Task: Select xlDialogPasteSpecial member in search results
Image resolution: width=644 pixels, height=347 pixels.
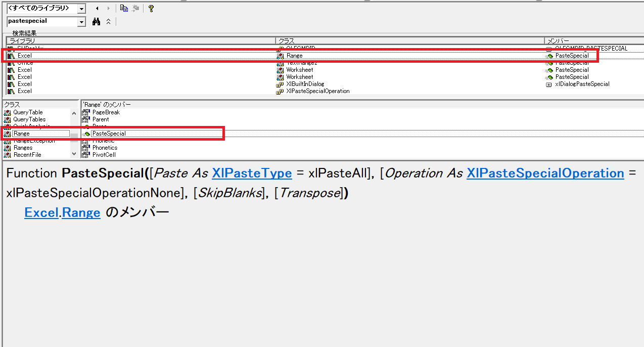Action: (x=582, y=84)
